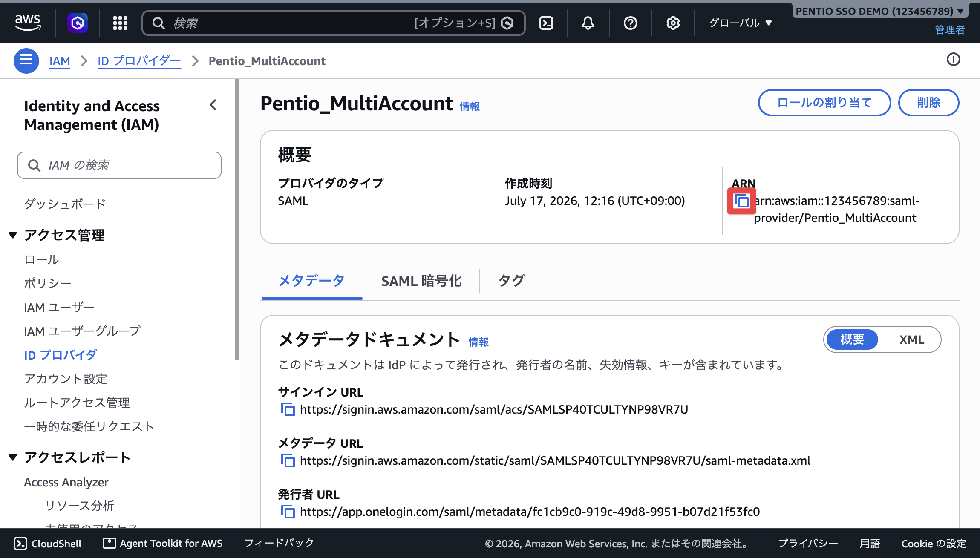The height and width of the screenshot is (558, 980).
Task: Click the ARN value text
Action: click(x=836, y=209)
